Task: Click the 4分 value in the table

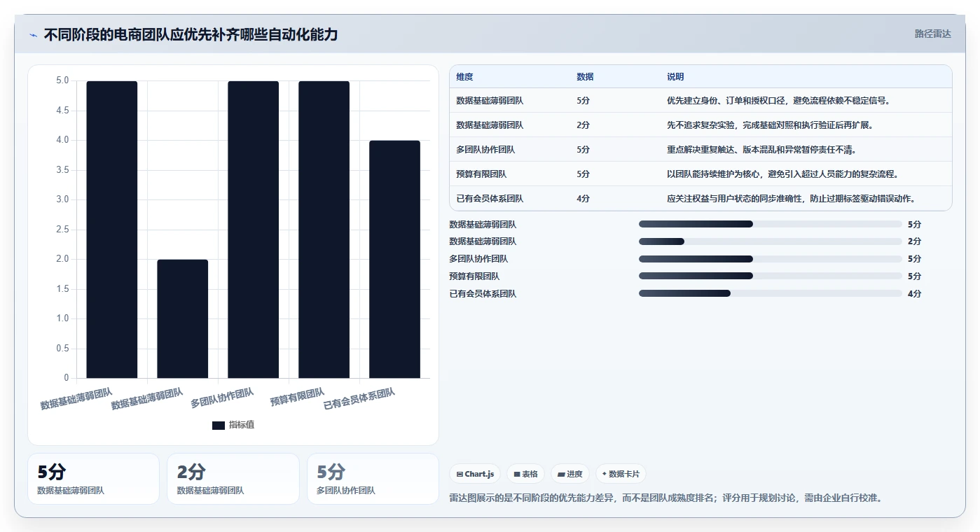Action: point(583,199)
